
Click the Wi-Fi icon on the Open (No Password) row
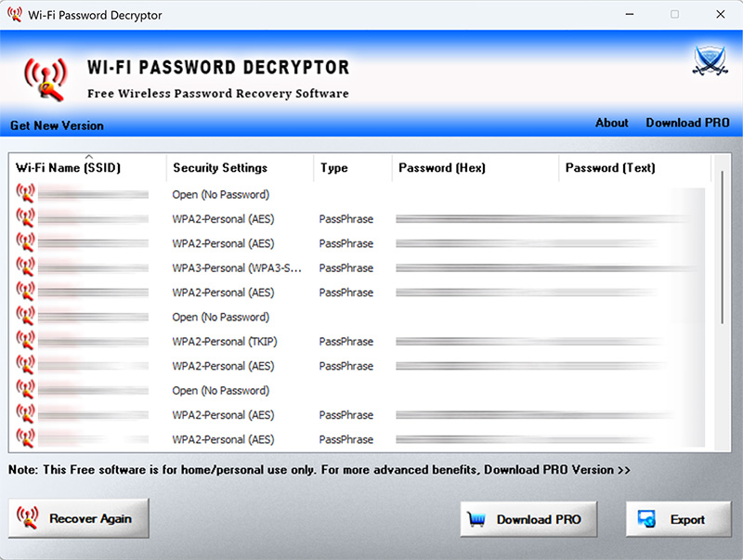pyautogui.click(x=24, y=317)
